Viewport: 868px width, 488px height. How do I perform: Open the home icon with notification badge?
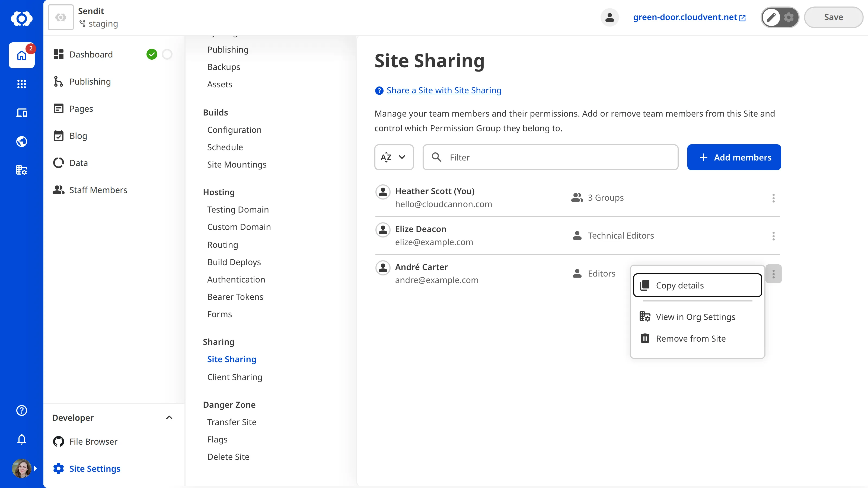pyautogui.click(x=22, y=55)
